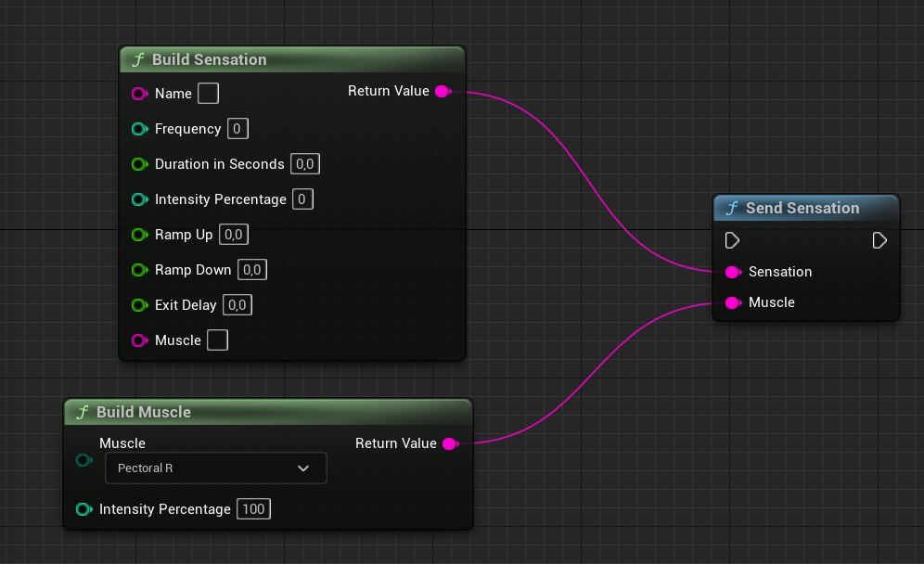
Task: Click the dropdown arrow in Build Muscle
Action: [x=303, y=468]
